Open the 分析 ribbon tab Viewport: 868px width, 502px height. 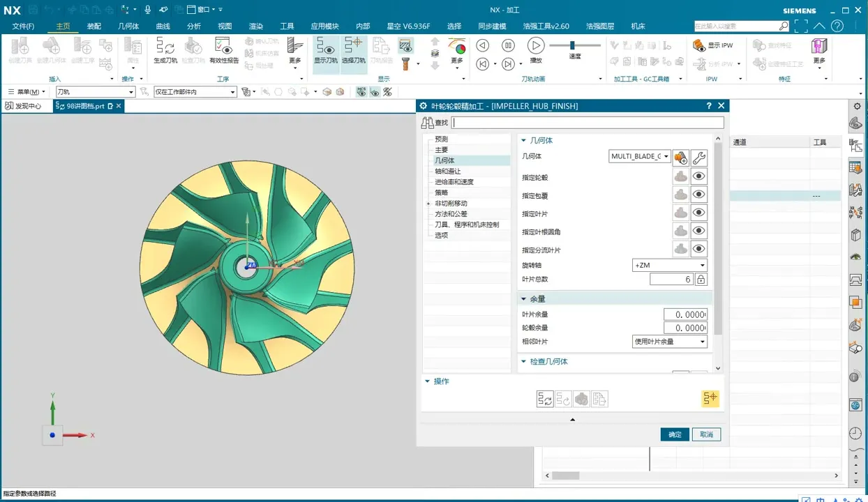pyautogui.click(x=194, y=26)
